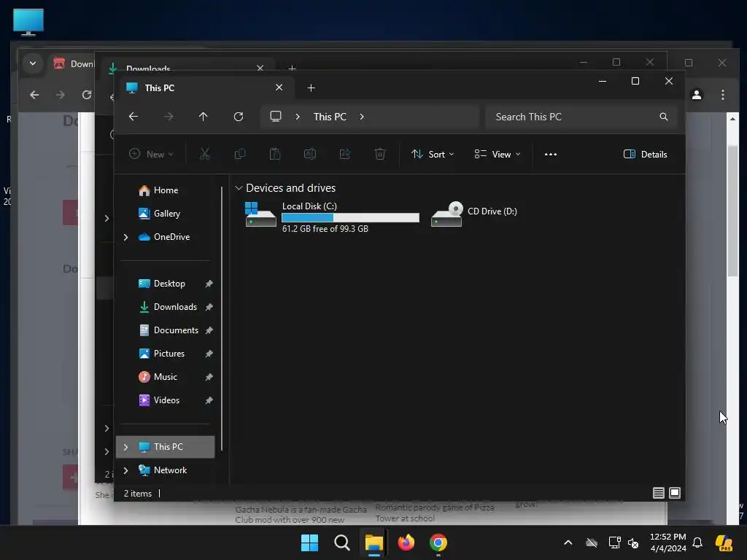The image size is (747, 560).
Task: Click the "2 items" status text
Action: click(x=138, y=494)
